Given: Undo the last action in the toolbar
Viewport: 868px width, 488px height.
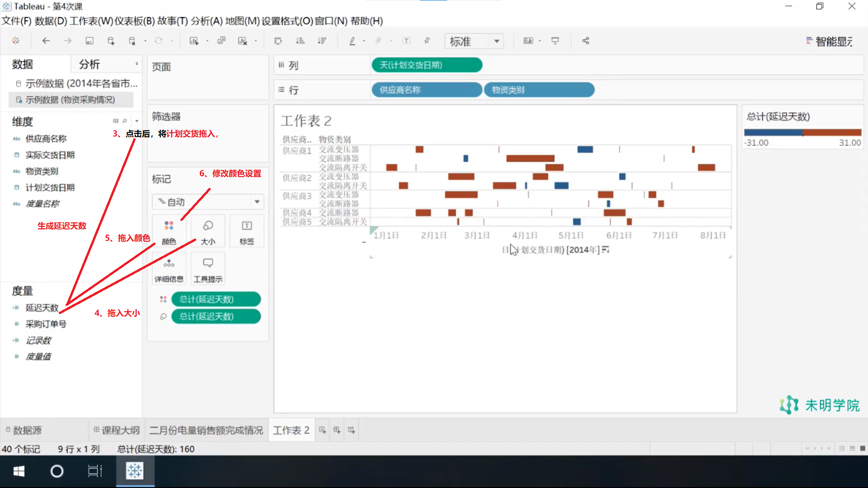Looking at the screenshot, I should [x=46, y=41].
